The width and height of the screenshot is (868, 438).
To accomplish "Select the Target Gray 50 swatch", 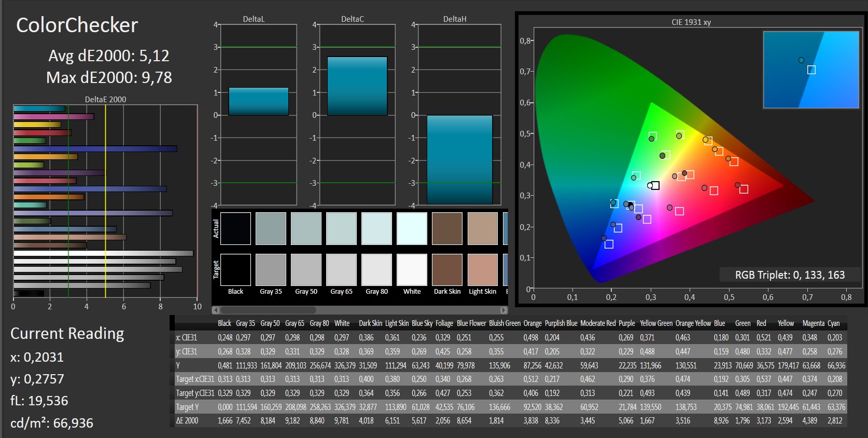I will 306,270.
